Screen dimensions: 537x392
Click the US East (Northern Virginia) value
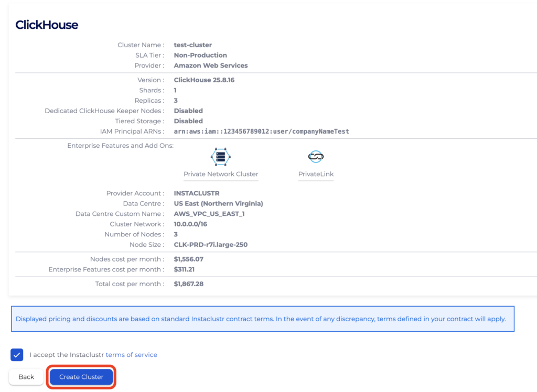tap(218, 203)
